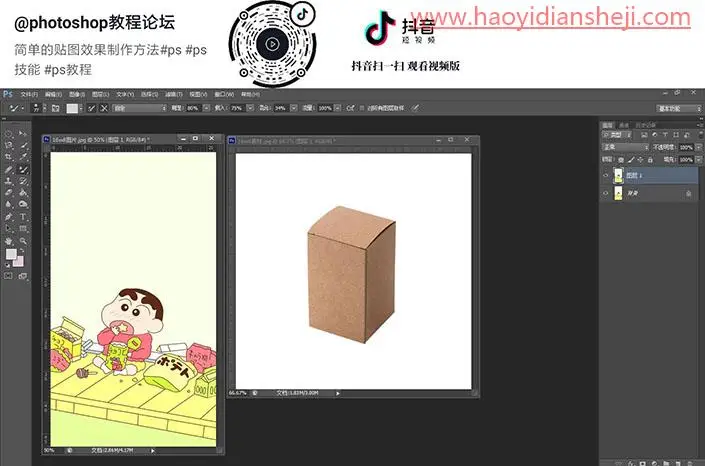Screen dimensions: 705x466
Task: Open the wet 80% slider dropdown
Action: click(x=206, y=108)
